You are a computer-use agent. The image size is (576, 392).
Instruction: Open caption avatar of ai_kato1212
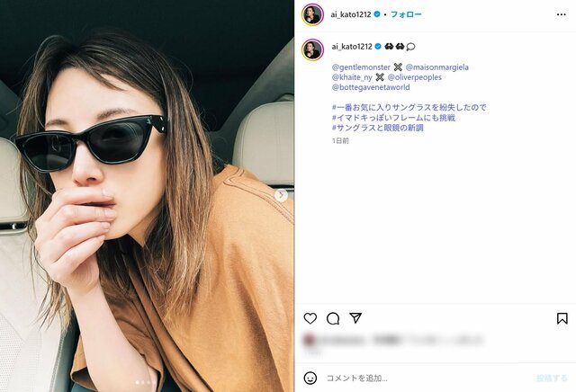(x=312, y=49)
